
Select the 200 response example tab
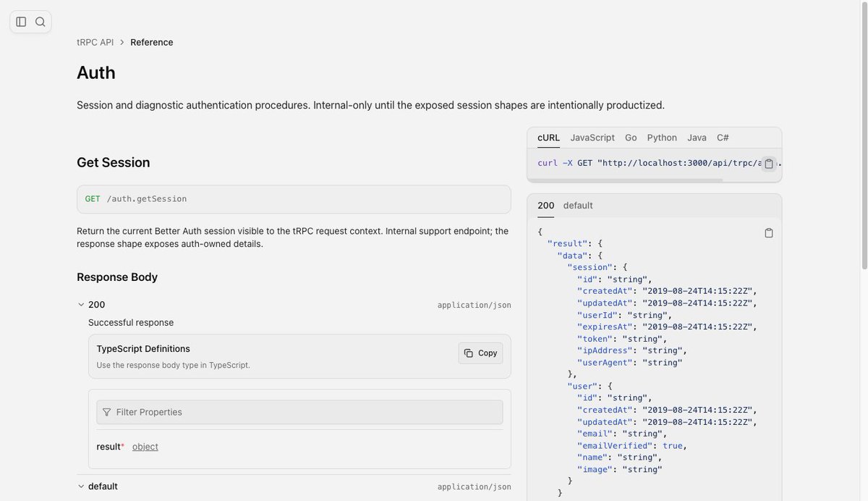click(x=546, y=206)
